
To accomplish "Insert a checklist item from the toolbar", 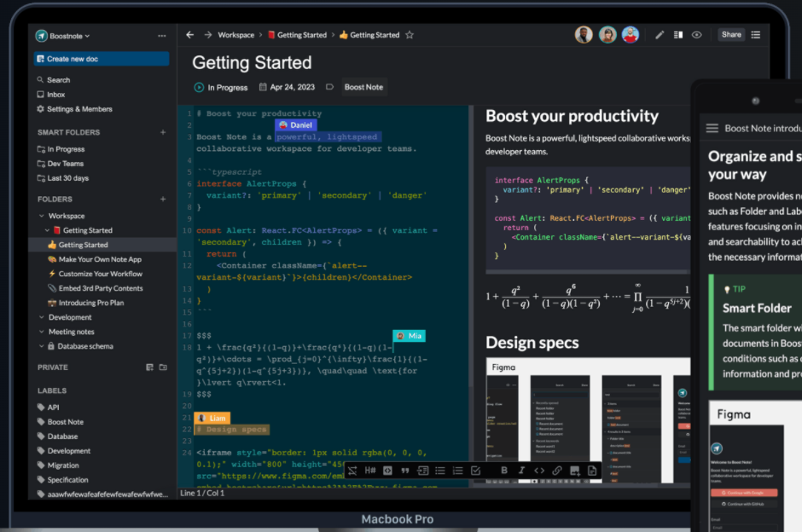I will pos(476,471).
